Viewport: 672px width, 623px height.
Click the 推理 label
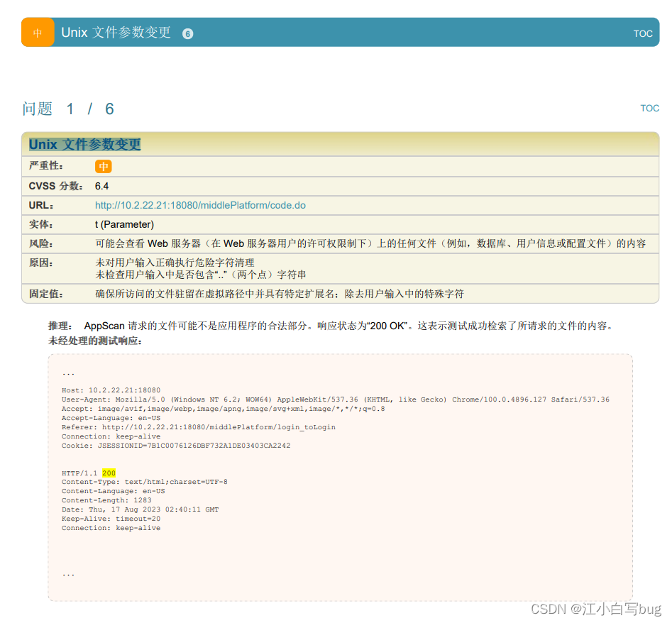pyautogui.click(x=60, y=326)
